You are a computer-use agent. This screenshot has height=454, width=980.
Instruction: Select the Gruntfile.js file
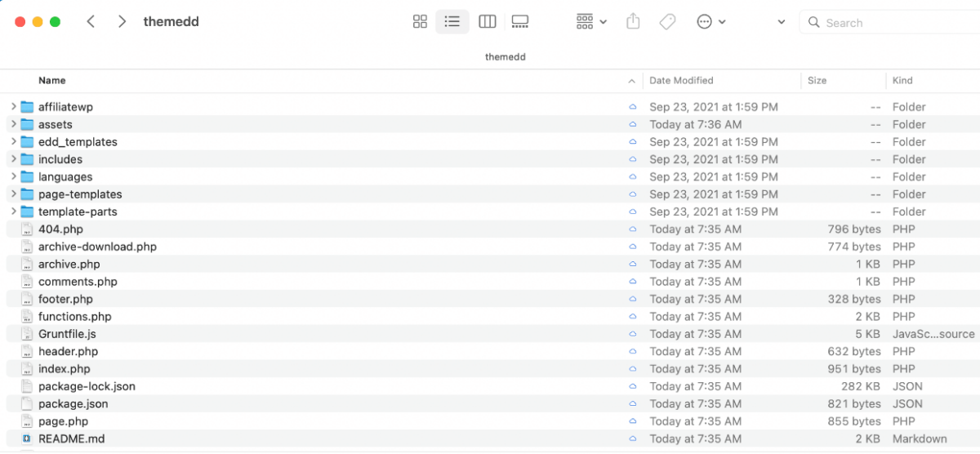[x=67, y=334]
